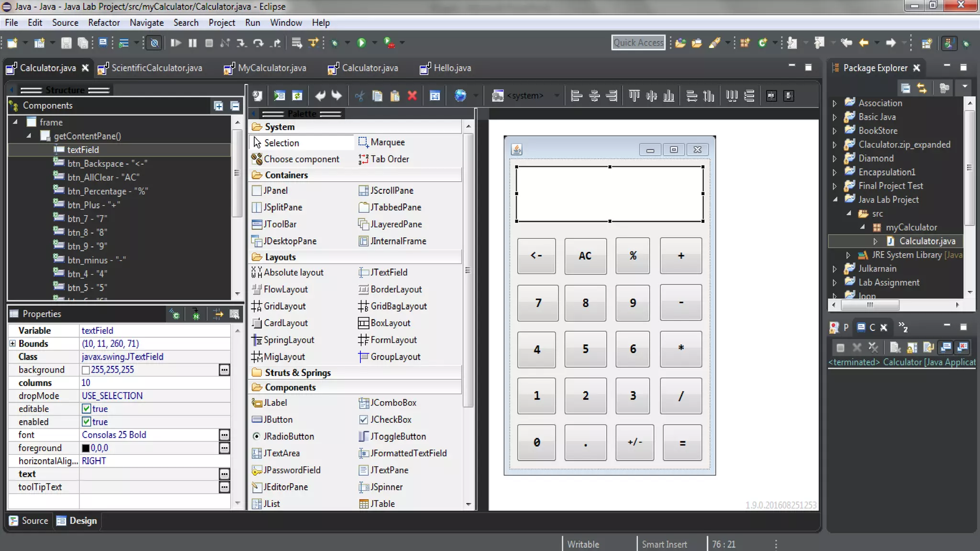Open the text property editor button
980x551 pixels.
point(224,474)
